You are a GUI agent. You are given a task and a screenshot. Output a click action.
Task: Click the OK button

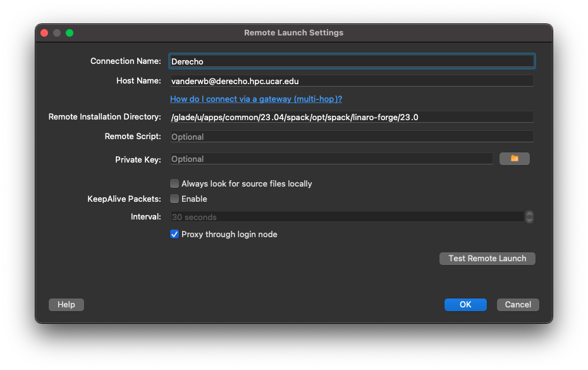(x=465, y=305)
